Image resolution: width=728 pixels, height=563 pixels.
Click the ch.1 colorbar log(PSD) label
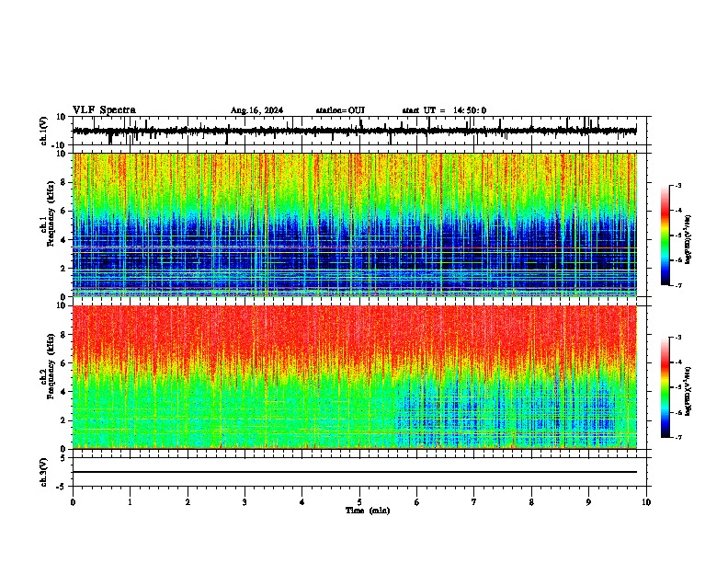[688, 240]
